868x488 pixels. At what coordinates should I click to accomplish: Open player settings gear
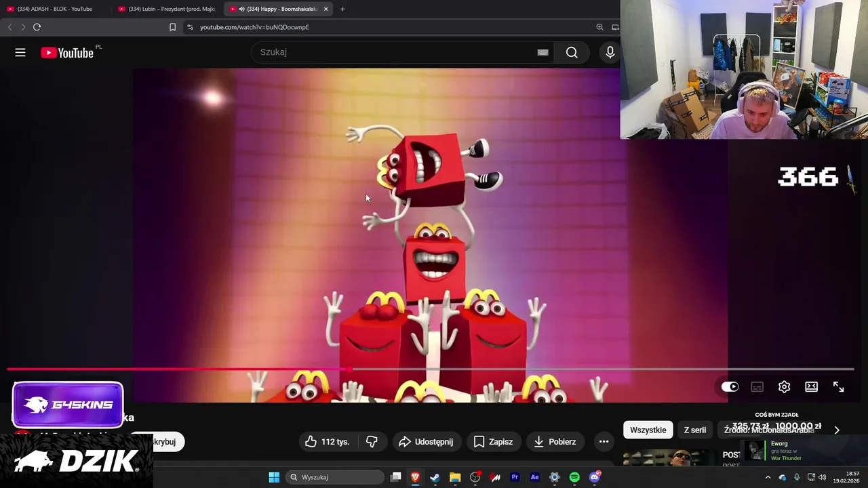784,387
